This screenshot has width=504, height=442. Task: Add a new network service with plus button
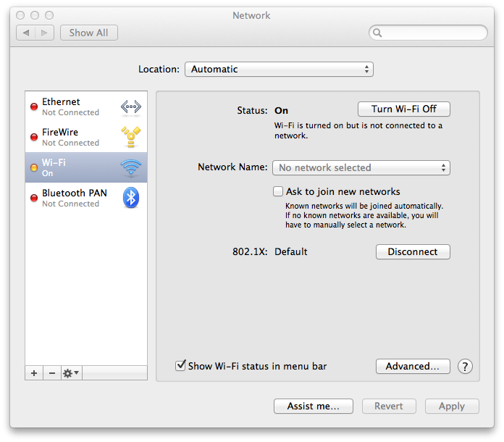[x=34, y=373]
